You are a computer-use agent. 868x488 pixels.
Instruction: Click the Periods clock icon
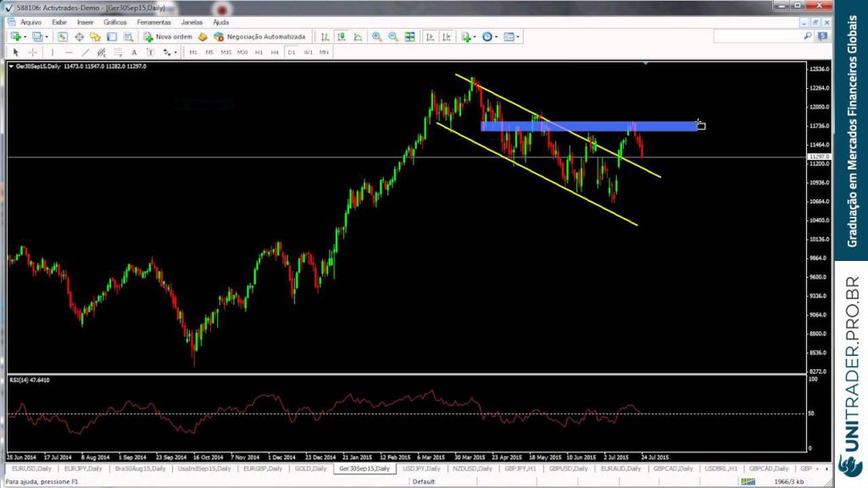point(487,36)
